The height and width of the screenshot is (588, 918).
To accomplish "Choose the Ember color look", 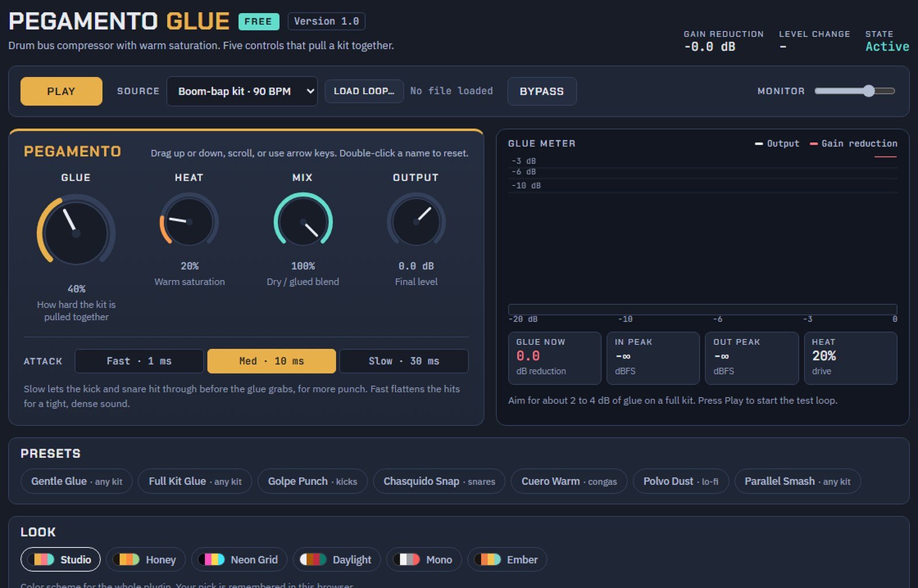I will [x=507, y=559].
